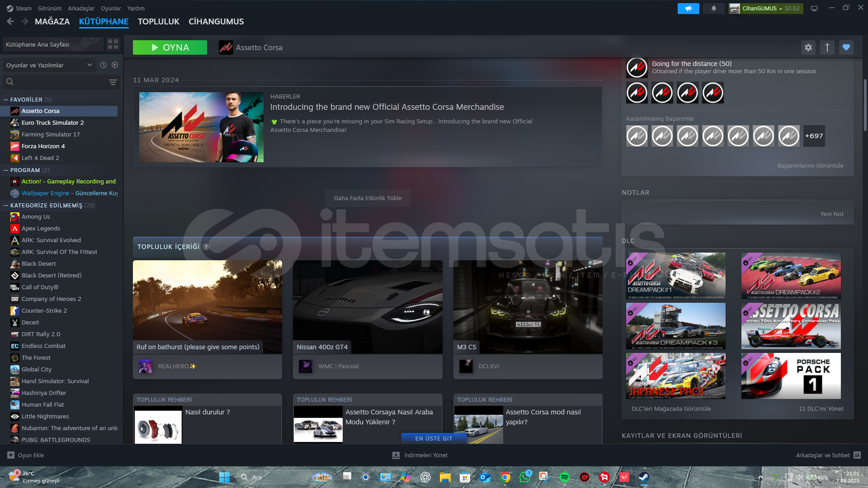Show hidden system tray icons
This screenshot has height=488, width=868.
(760, 477)
